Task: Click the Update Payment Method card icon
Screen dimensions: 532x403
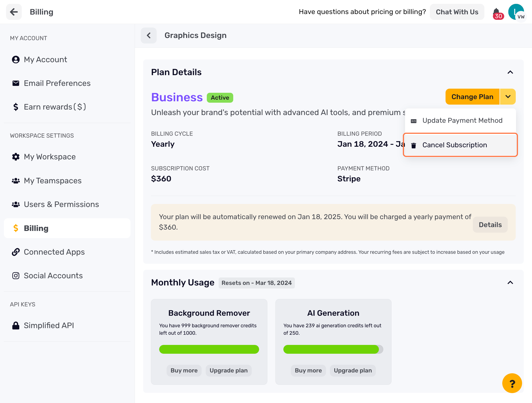Action: coord(414,121)
